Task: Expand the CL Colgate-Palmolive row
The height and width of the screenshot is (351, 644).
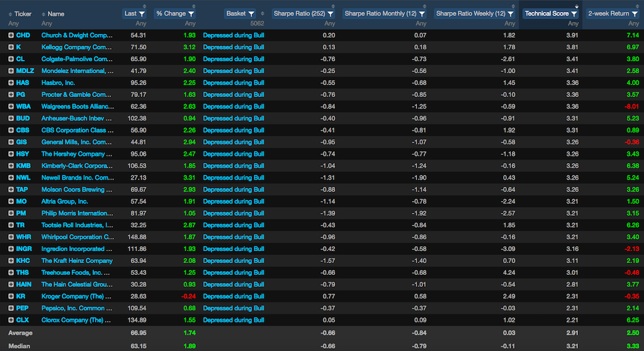Action: (11, 59)
